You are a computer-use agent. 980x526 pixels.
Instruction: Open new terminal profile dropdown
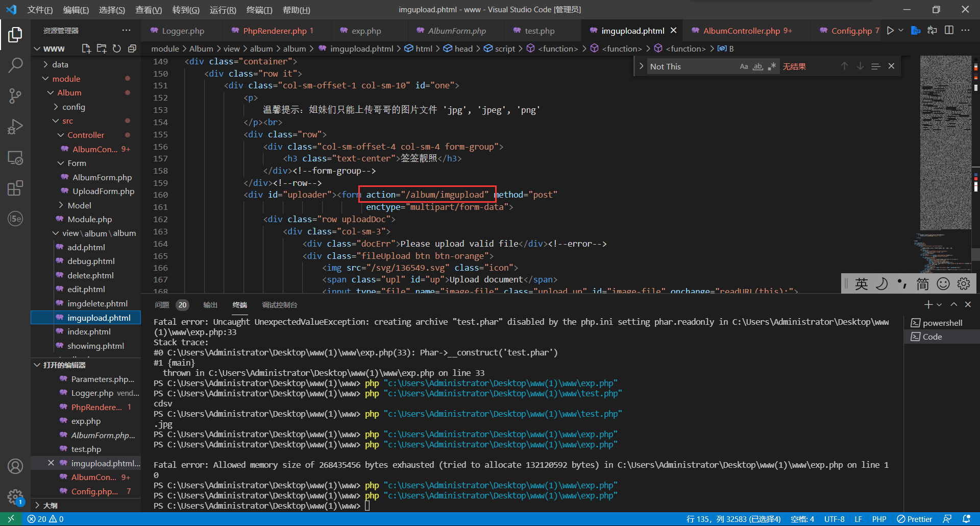point(939,304)
